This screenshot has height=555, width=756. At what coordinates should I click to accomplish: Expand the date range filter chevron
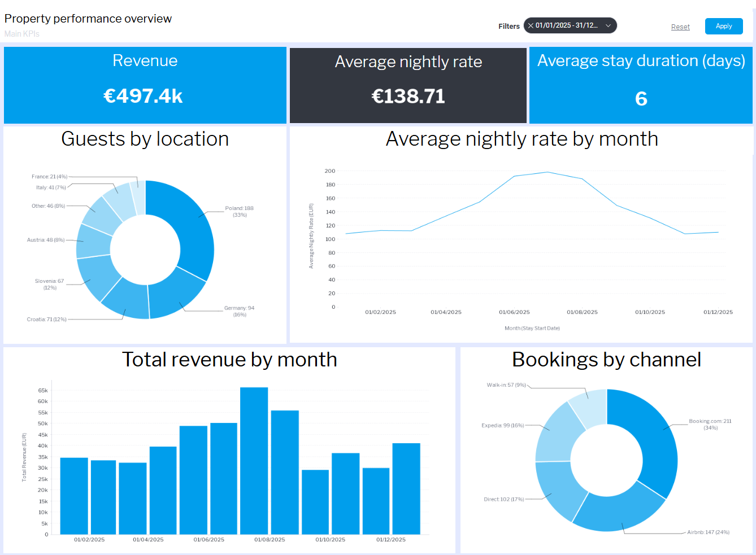608,26
